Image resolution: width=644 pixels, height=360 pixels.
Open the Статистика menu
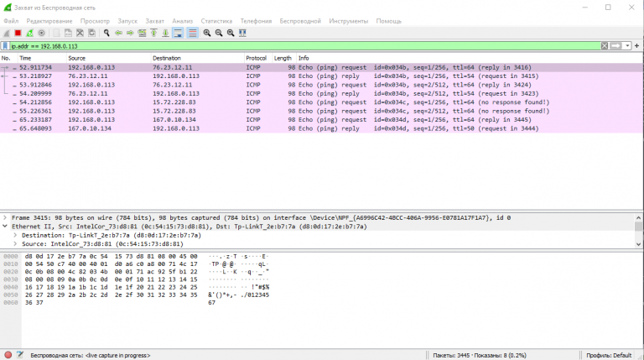pos(216,21)
